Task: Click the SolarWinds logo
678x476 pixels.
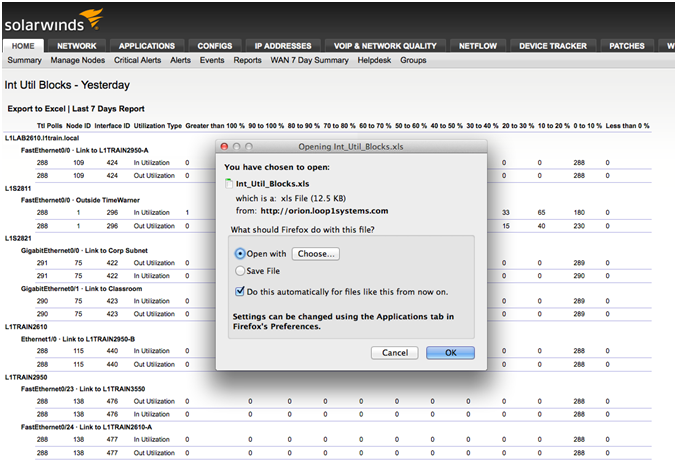Action: tap(54, 21)
